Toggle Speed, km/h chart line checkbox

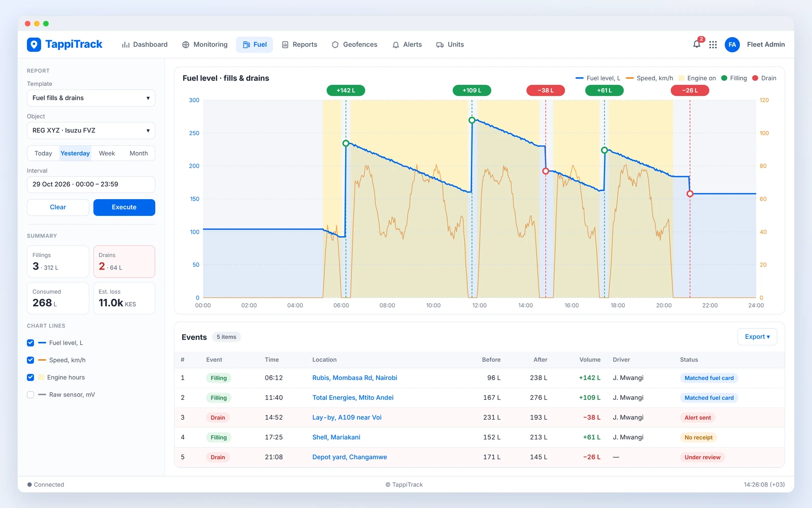click(x=30, y=360)
